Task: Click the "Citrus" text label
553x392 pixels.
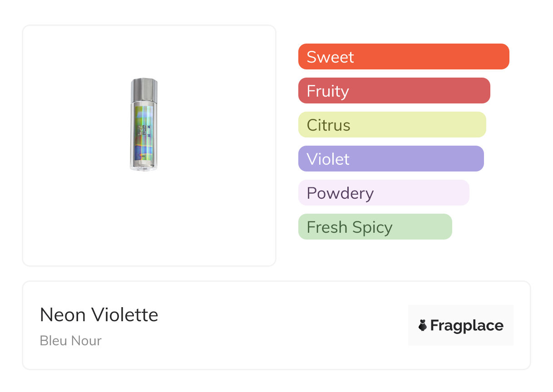Action: click(329, 125)
